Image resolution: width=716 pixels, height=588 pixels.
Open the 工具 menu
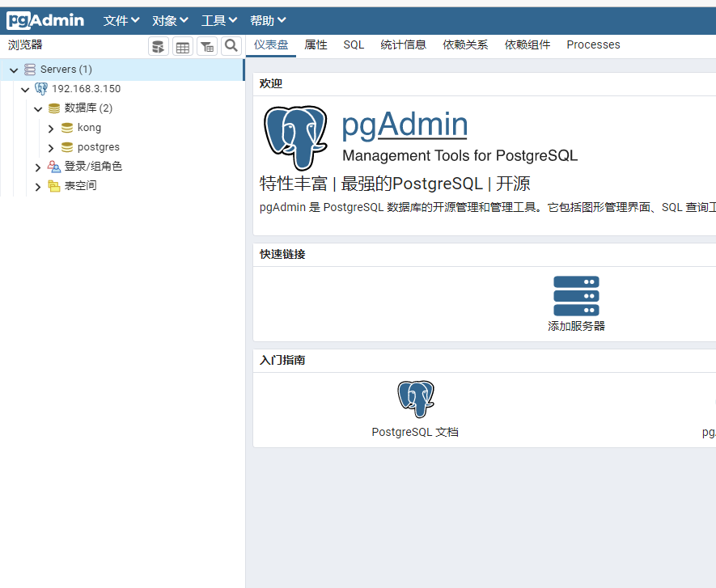[219, 20]
